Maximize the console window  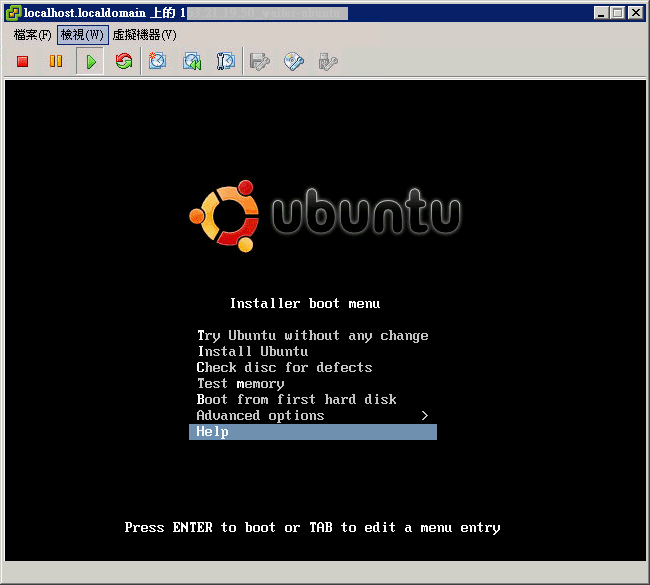pyautogui.click(x=618, y=13)
